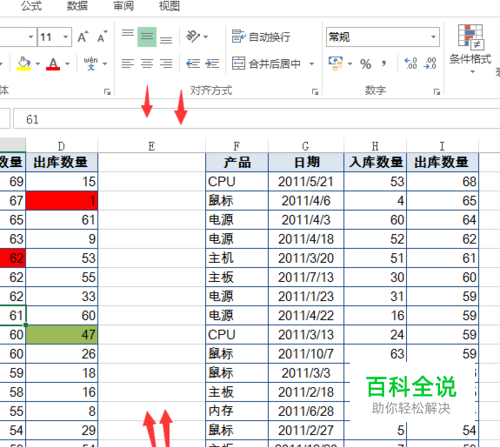Click the 出库数量 header in column D
The width and height of the screenshot is (500, 447).
(x=62, y=162)
